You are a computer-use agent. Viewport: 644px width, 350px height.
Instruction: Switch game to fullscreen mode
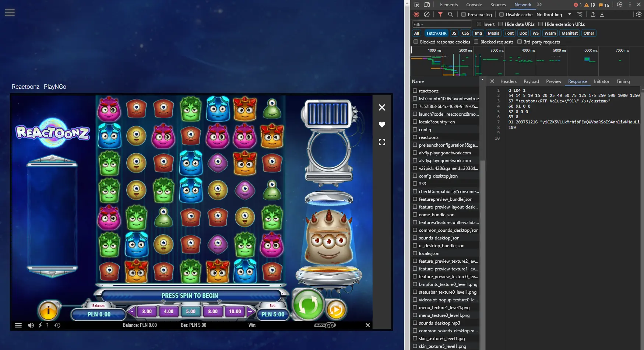coord(382,142)
